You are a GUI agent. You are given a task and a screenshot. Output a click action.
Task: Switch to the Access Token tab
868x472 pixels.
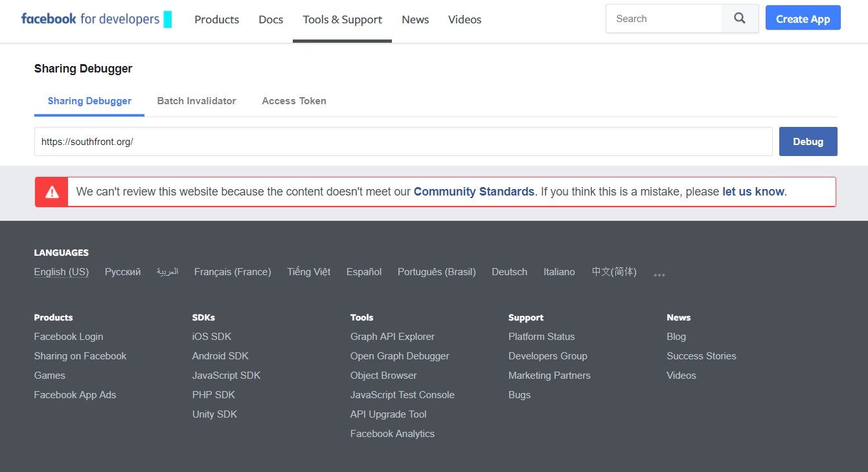(294, 101)
